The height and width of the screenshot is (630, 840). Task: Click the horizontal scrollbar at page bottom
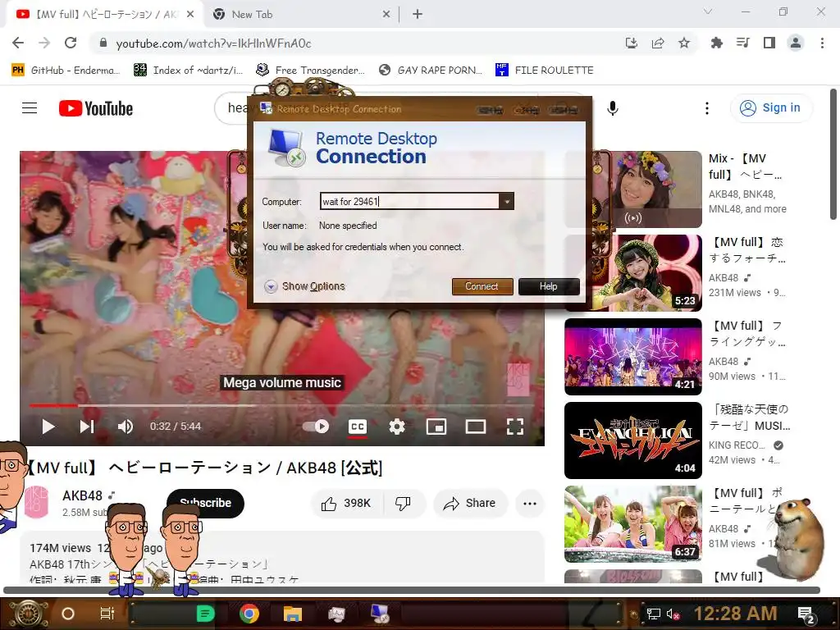point(412,591)
